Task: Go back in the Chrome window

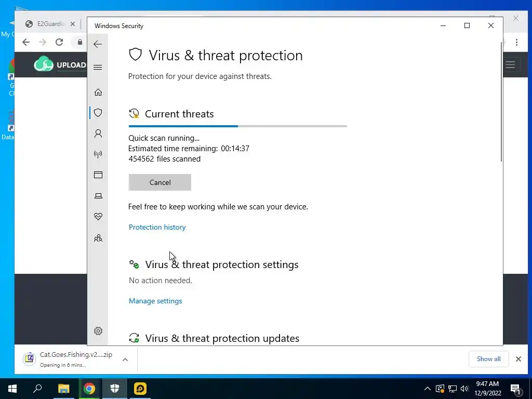Action: point(26,42)
